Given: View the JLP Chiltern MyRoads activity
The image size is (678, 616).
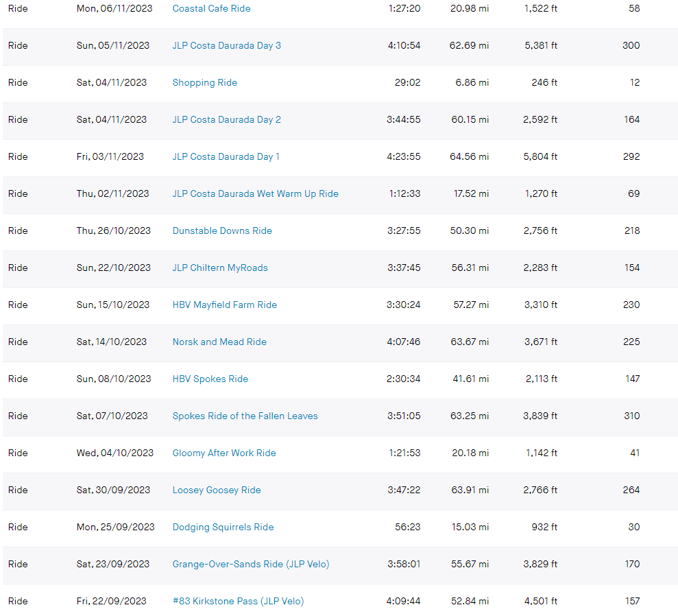Looking at the screenshot, I should point(220,268).
